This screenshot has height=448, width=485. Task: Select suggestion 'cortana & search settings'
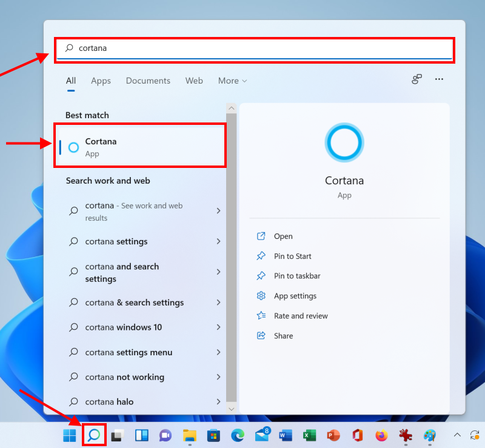click(135, 303)
